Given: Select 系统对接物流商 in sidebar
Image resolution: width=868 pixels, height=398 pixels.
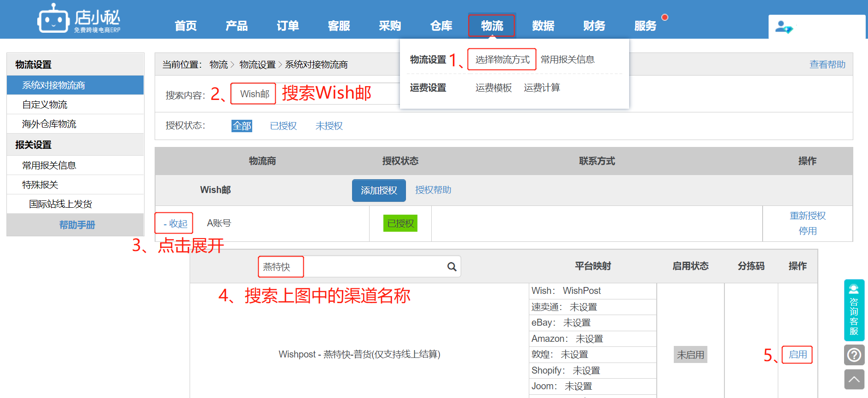Looking at the screenshot, I should tap(75, 85).
